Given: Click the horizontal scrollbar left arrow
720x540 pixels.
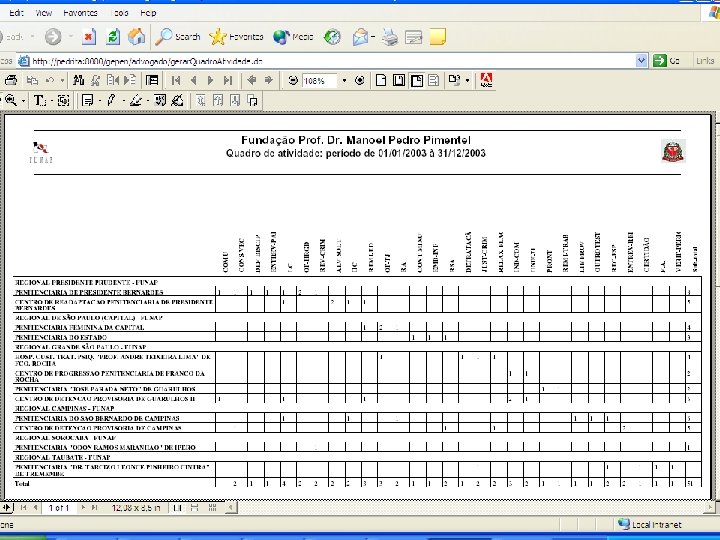Looking at the screenshot, I should 231,507.
